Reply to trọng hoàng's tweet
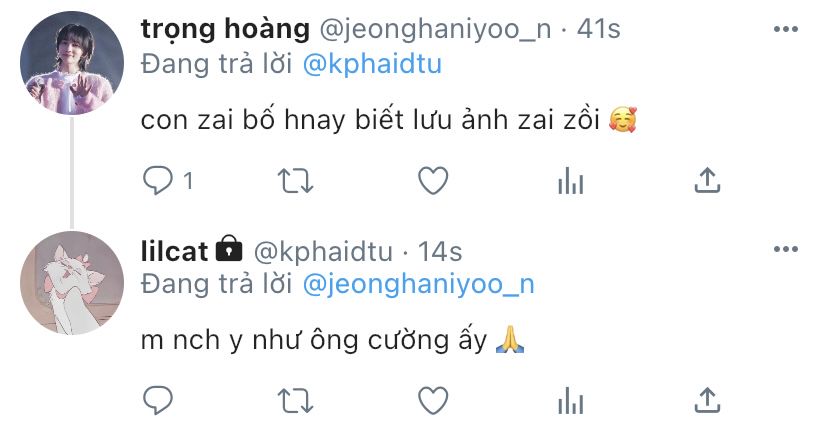828x427 pixels. (x=158, y=181)
